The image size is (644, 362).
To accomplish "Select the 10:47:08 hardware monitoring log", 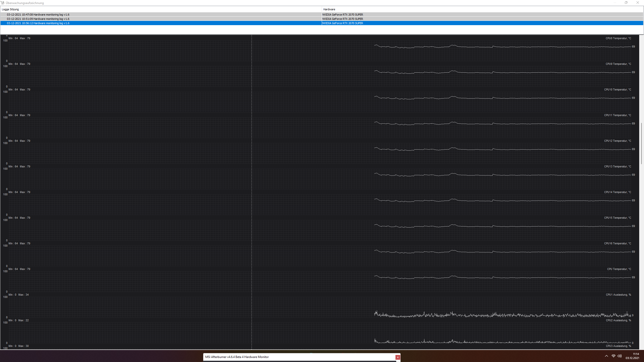I will pyautogui.click(x=38, y=15).
